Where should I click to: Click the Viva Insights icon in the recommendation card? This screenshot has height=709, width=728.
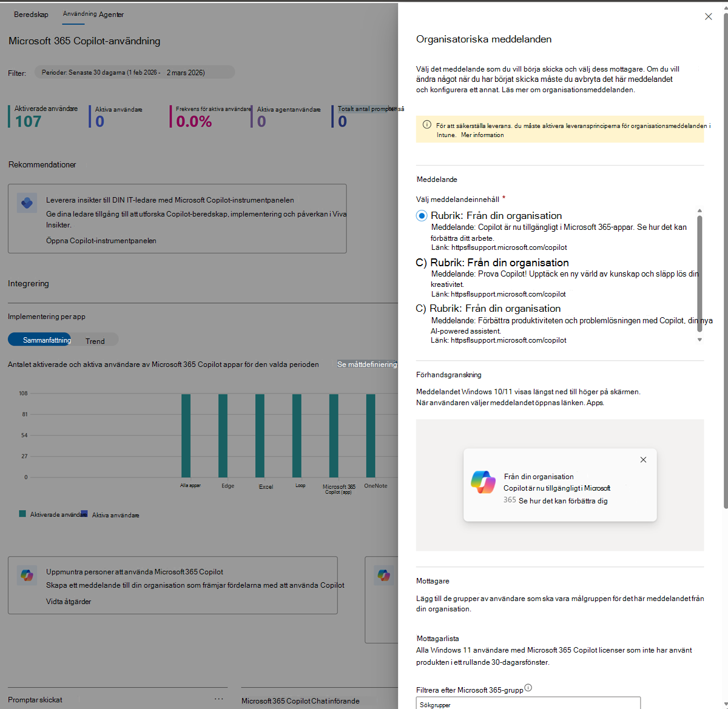coord(27,203)
